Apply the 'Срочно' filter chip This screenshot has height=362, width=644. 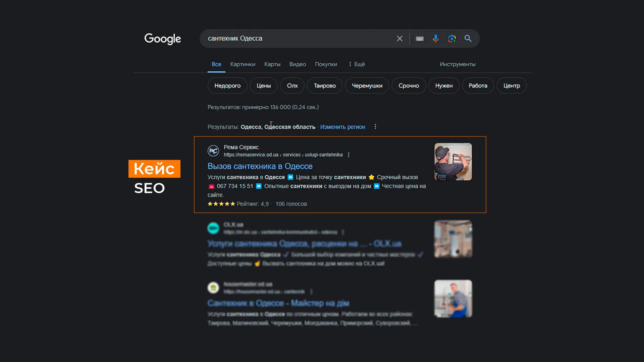pos(409,86)
